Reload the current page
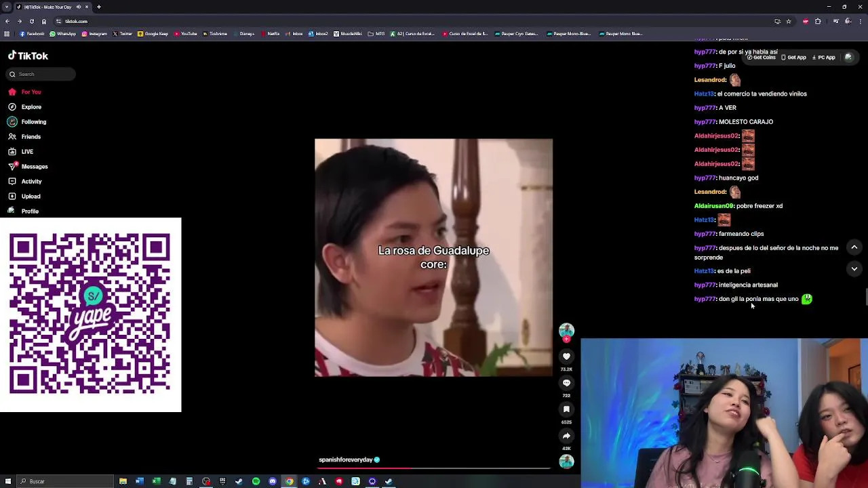Screen dimensions: 868x488 tap(32, 21)
